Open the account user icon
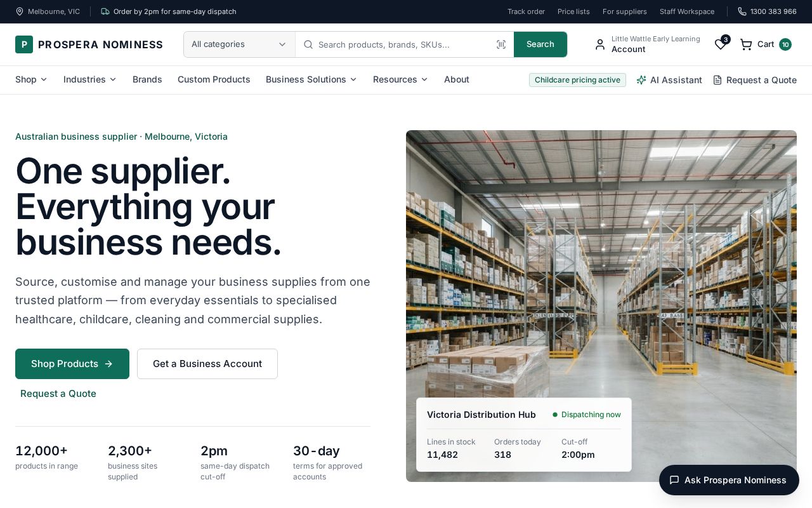This screenshot has height=508, width=812. (x=600, y=44)
